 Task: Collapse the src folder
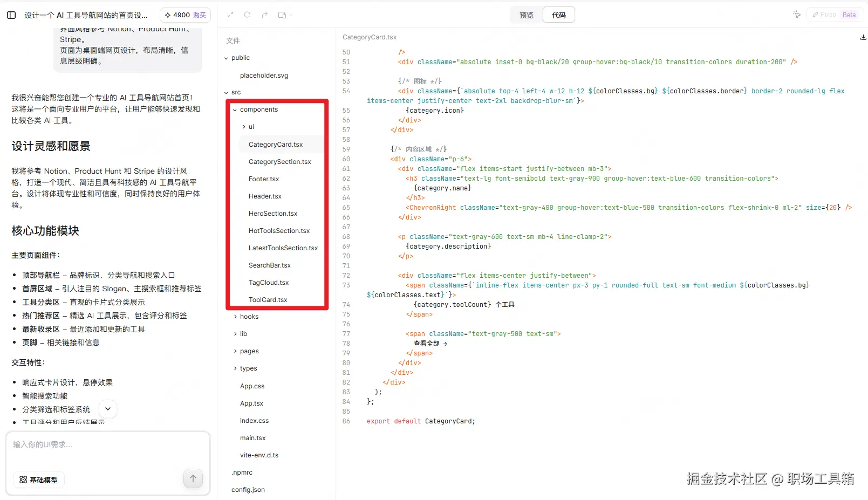point(233,92)
